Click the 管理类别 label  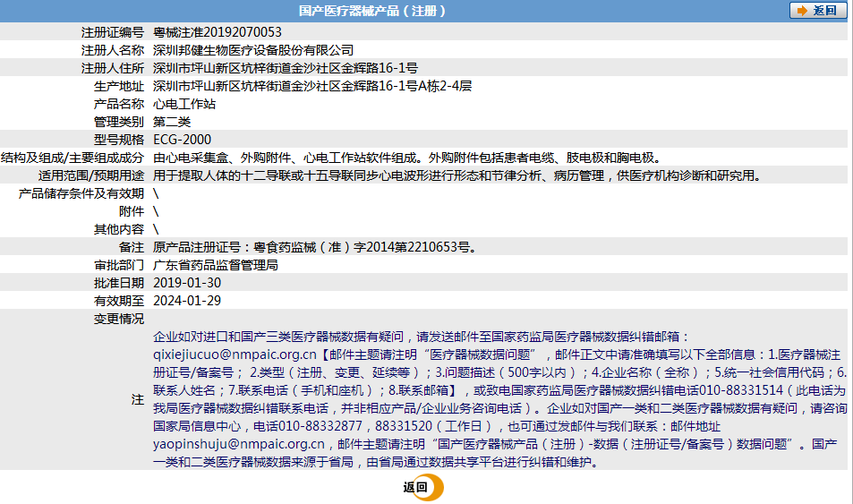(x=118, y=122)
